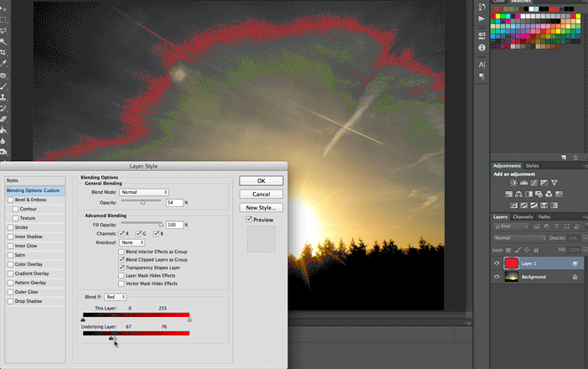Select the Move tool in the toolbar
Viewport: 588px width, 369px height.
tap(3, 8)
